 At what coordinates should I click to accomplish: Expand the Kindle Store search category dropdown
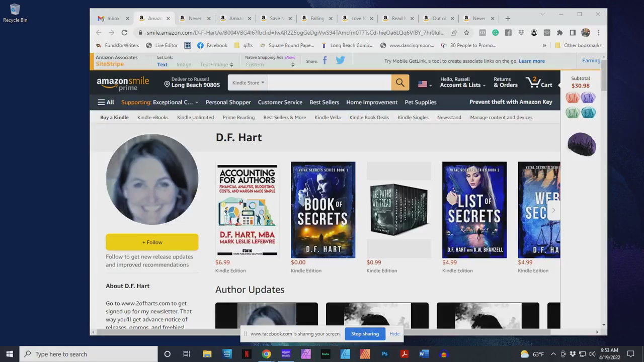pos(248,82)
